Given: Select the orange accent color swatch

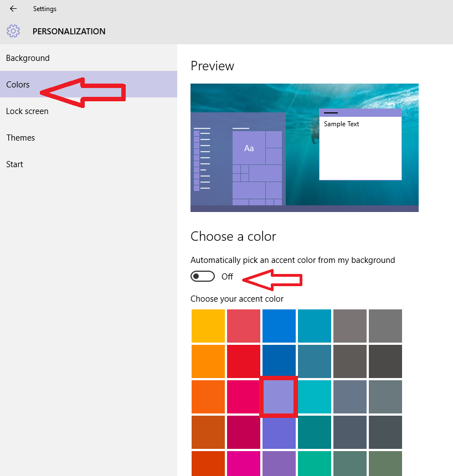Looking at the screenshot, I should [x=208, y=361].
